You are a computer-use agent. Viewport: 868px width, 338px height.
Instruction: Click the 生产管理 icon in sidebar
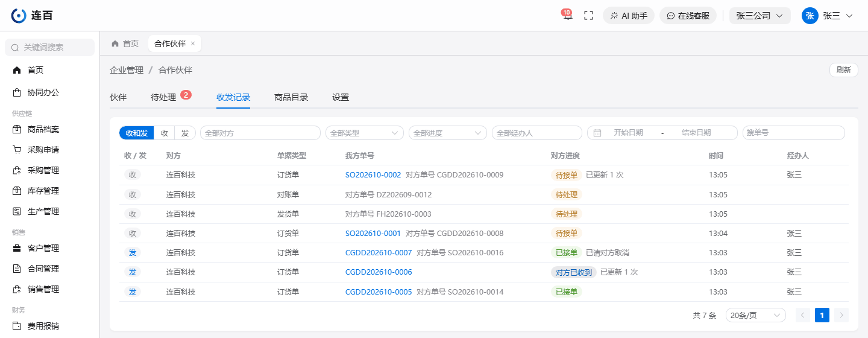17,211
